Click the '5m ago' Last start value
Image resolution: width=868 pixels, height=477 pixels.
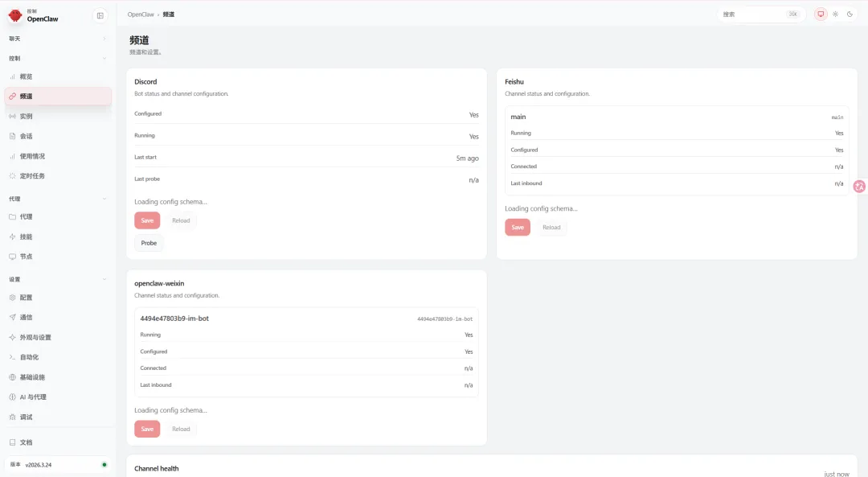pyautogui.click(x=467, y=158)
